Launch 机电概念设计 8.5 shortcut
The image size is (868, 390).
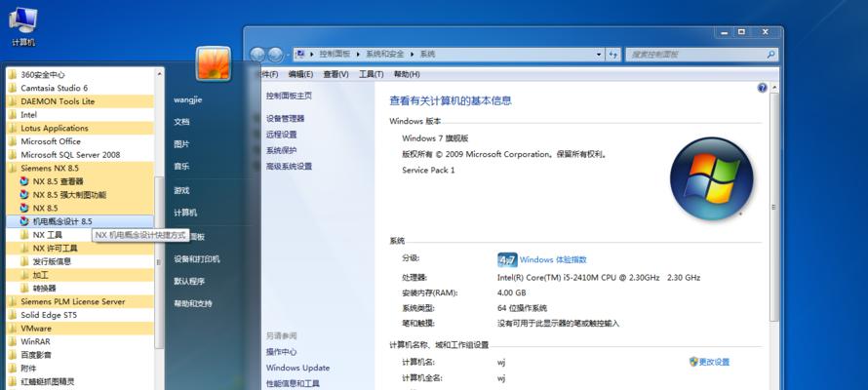(80, 221)
